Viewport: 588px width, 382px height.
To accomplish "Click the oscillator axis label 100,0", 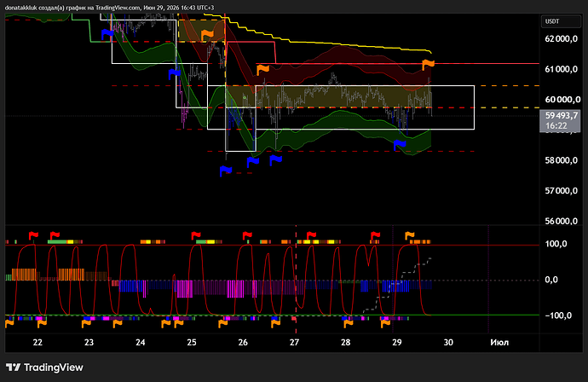I will (556, 244).
